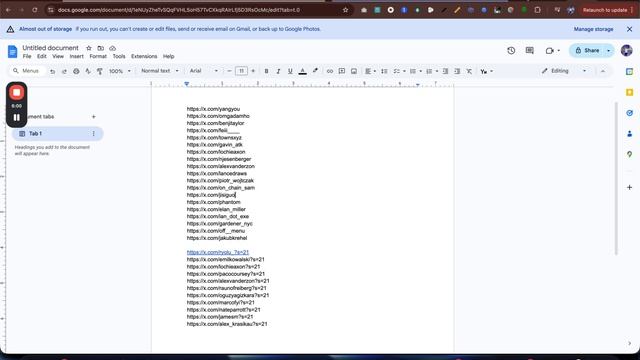Image resolution: width=640 pixels, height=360 pixels.
Task: Toggle italic formatting
Action: (278, 71)
